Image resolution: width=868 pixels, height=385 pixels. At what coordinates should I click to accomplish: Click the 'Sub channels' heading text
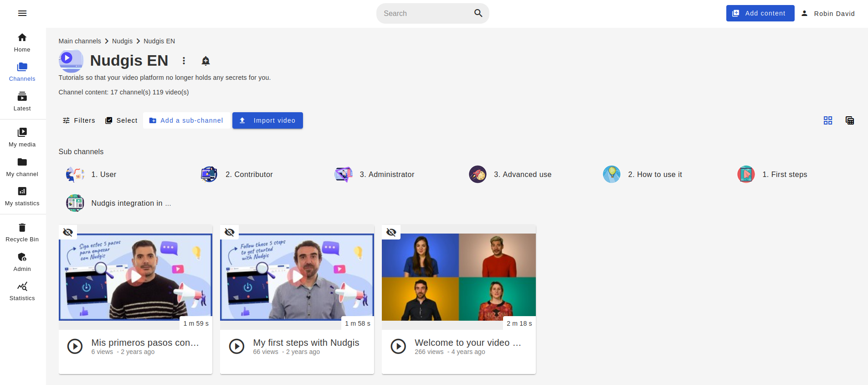click(81, 151)
